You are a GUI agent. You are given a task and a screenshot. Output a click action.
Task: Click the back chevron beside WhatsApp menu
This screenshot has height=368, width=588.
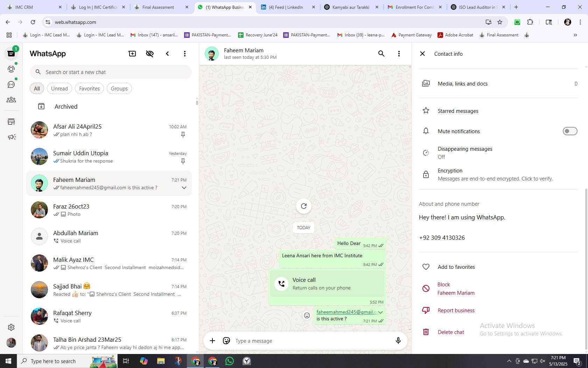167,54
